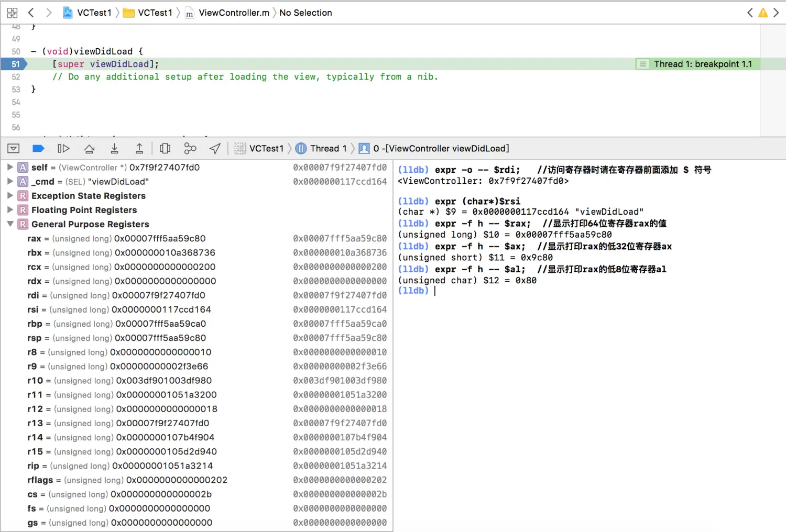Screen dimensions: 786x532
Task: Go back in editor history
Action: click(x=31, y=13)
